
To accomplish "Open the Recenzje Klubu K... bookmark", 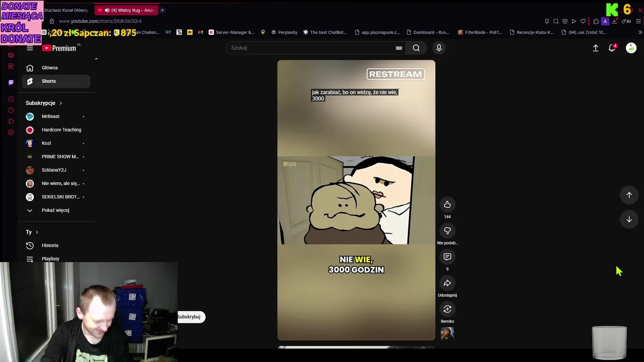I will point(531,32).
